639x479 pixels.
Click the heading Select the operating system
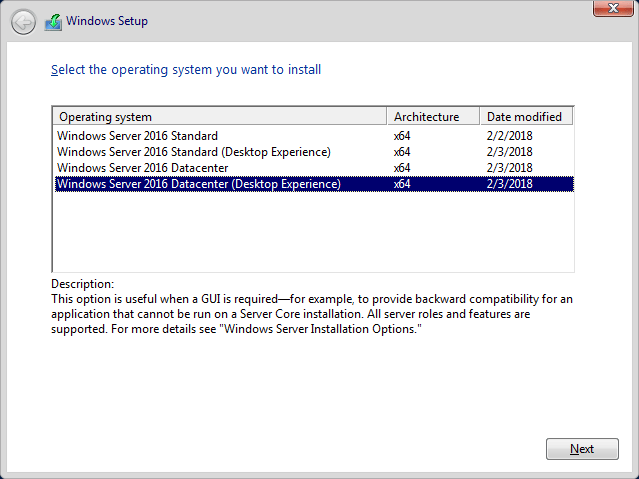point(186,70)
